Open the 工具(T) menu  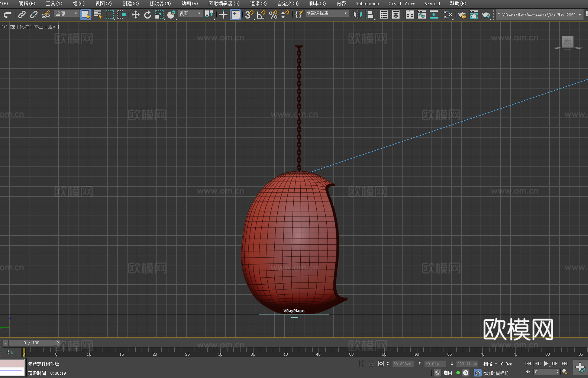coord(54,3)
